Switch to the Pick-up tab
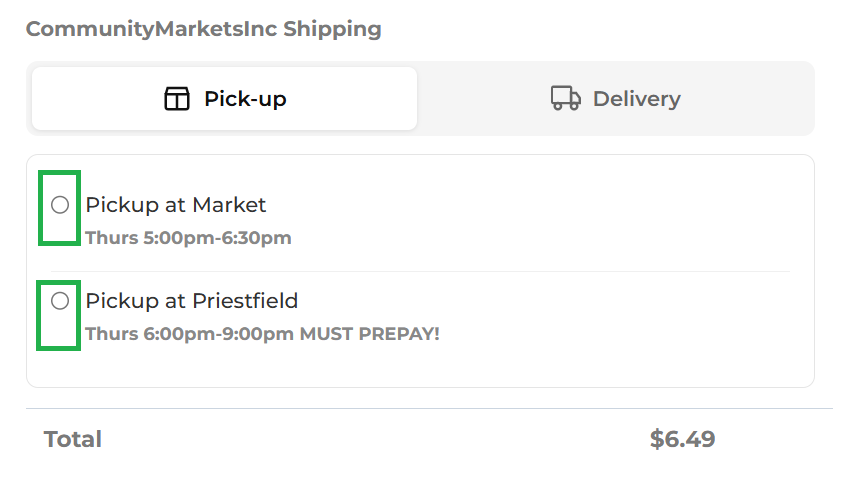This screenshot has width=853, height=480. click(224, 99)
